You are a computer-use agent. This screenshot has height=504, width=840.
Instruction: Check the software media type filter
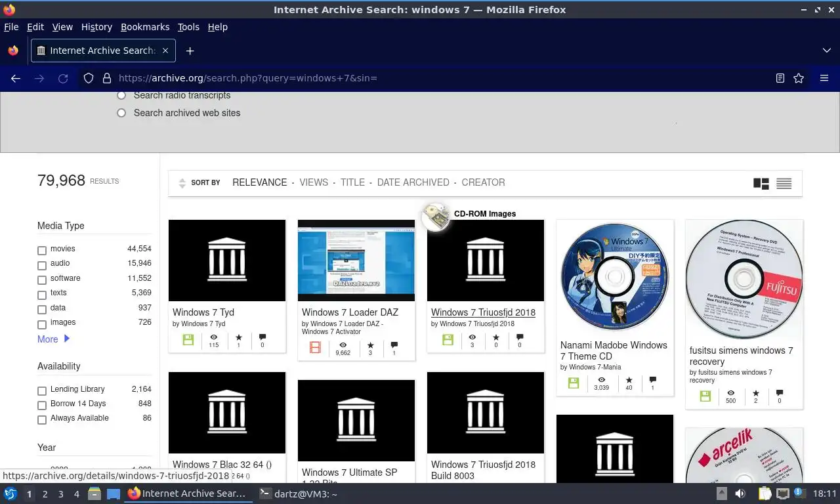tap(42, 280)
